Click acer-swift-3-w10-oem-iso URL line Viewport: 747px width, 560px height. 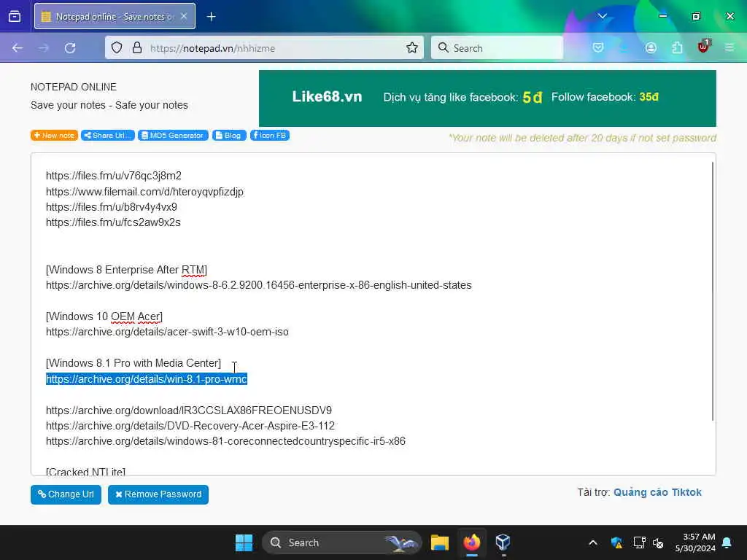click(x=167, y=332)
